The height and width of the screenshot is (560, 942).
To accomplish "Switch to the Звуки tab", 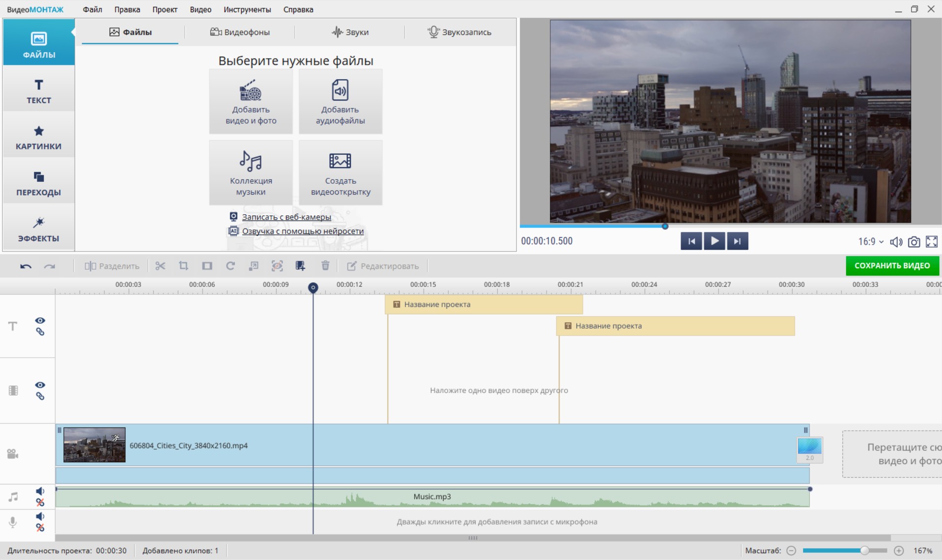I will pyautogui.click(x=350, y=32).
